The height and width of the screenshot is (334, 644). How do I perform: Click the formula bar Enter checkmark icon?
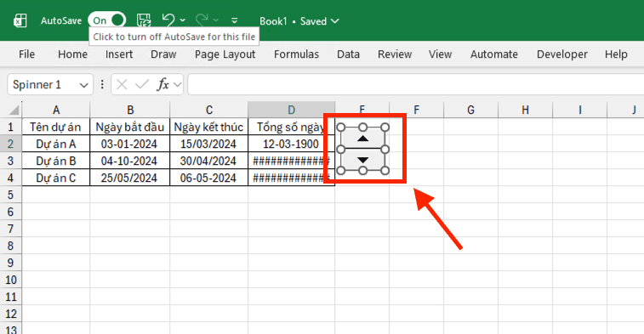pos(142,84)
